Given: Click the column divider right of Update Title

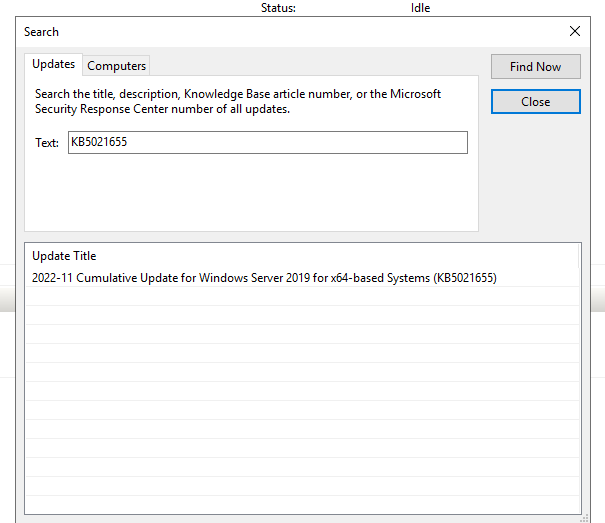Looking at the screenshot, I should click(578, 256).
